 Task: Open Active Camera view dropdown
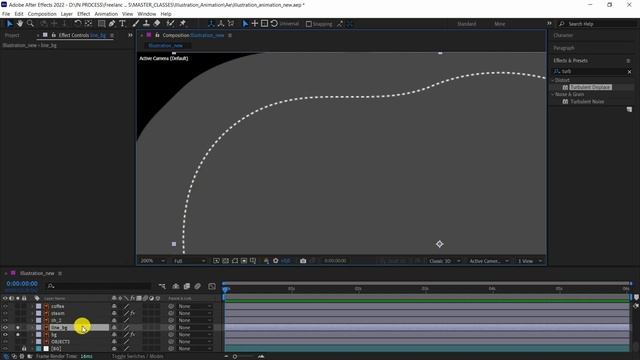pyautogui.click(x=489, y=261)
